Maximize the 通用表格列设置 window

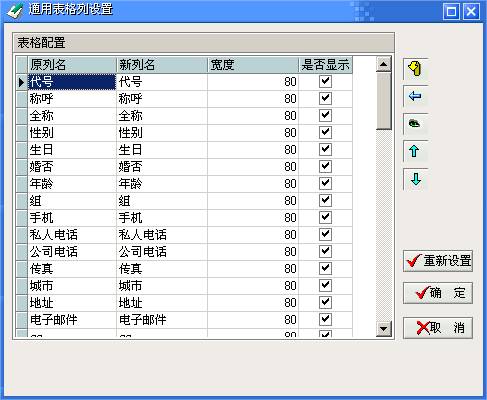click(x=451, y=12)
